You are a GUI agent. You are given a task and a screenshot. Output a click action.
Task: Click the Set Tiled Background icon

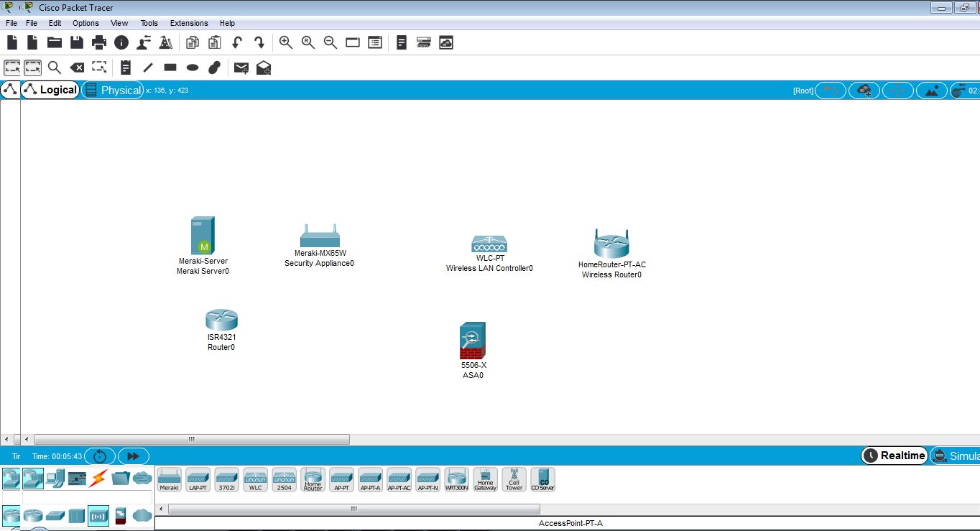(x=931, y=90)
